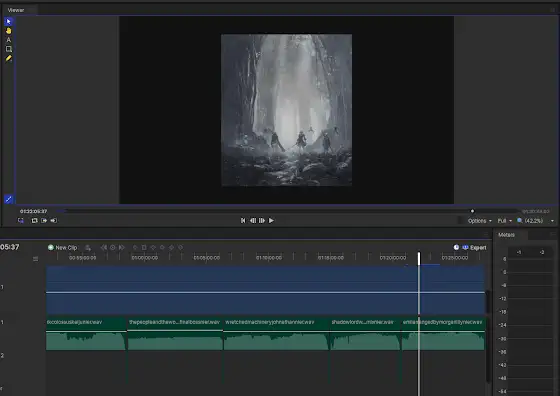
Task: Click the first diamond keyframe-type icon
Action: [x=153, y=247]
